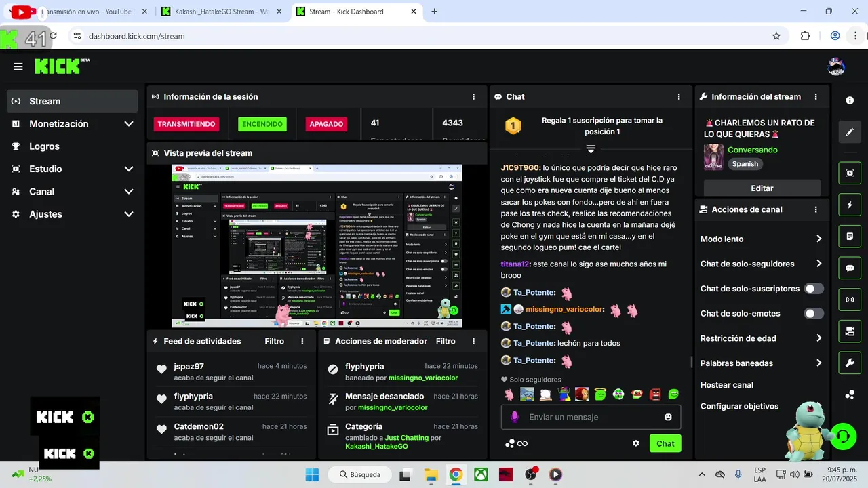Click the green Chat send button

(x=665, y=443)
